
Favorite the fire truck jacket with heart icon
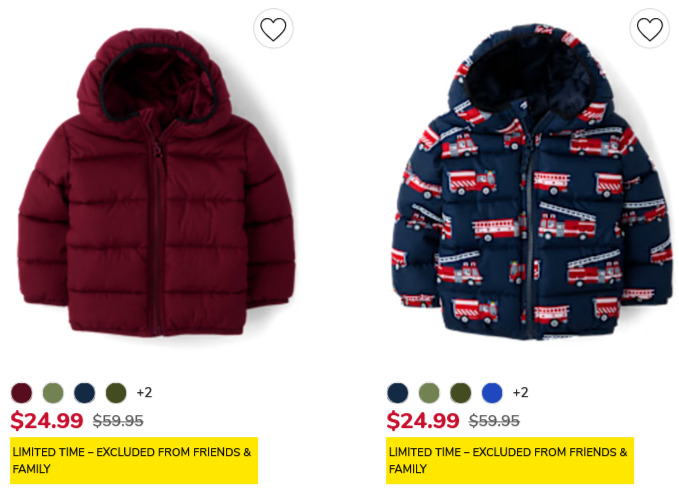(x=650, y=29)
